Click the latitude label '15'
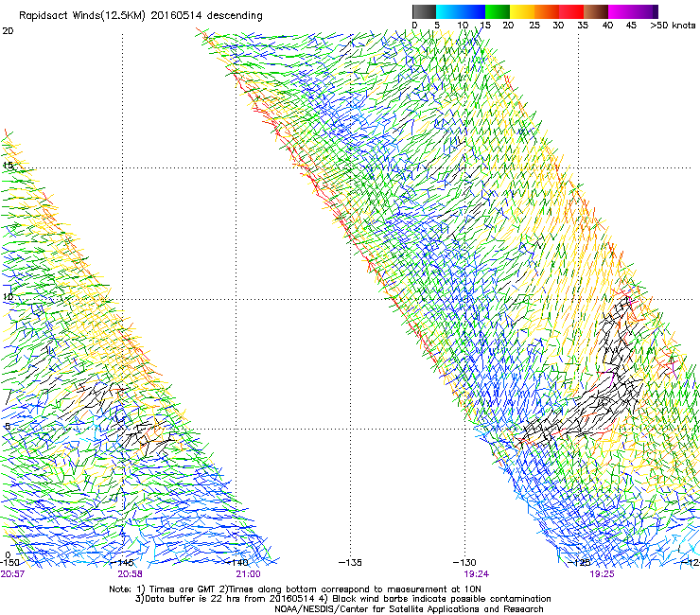The height and width of the screenshot is (615, 700). pos(8,166)
